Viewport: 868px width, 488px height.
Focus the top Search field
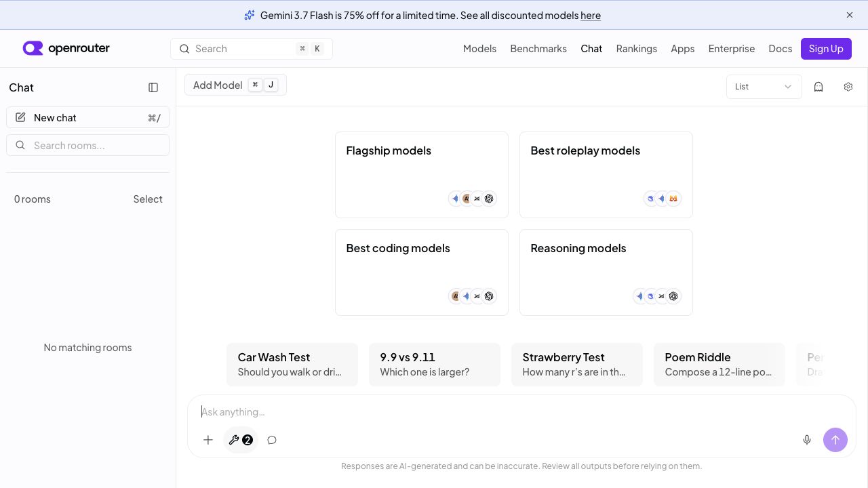tap(252, 49)
